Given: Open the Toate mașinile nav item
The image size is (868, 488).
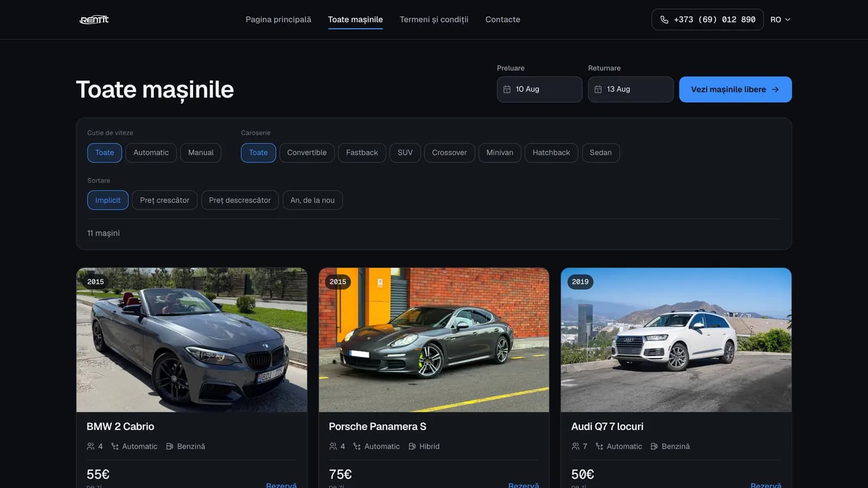Looking at the screenshot, I should [355, 20].
